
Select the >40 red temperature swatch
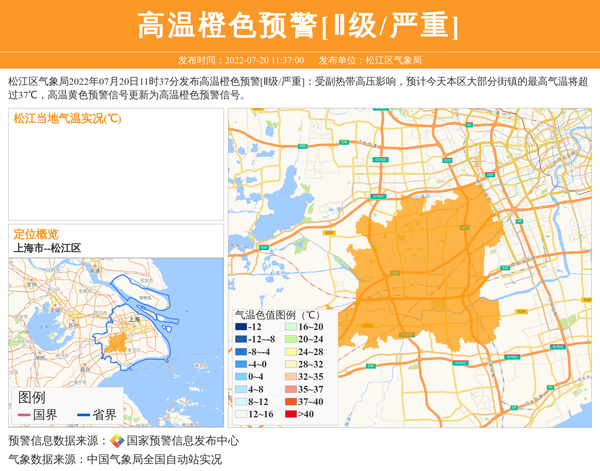(x=289, y=413)
